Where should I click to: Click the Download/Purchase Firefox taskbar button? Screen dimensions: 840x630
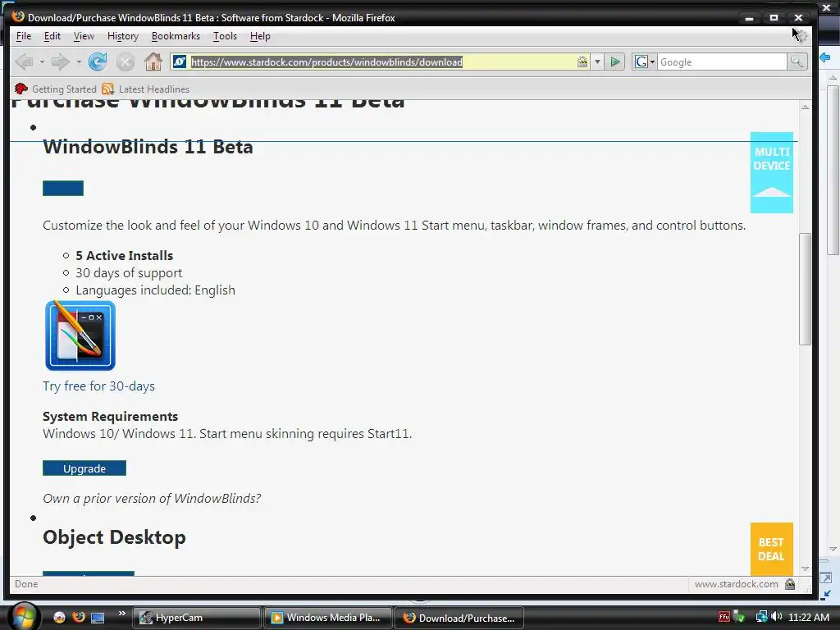[459, 618]
